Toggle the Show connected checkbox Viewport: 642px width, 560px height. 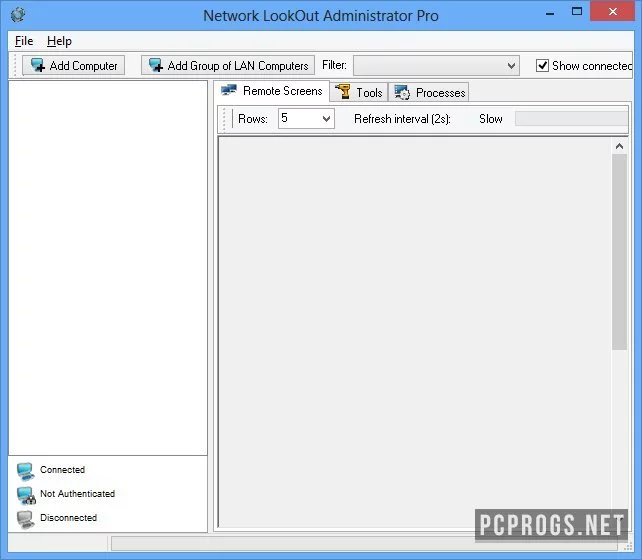click(543, 65)
